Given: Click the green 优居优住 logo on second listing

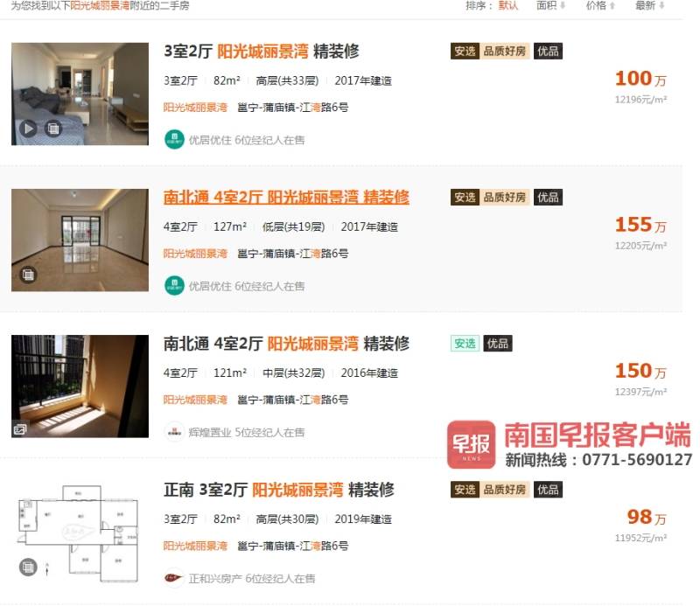Looking at the screenshot, I should pyautogui.click(x=174, y=286).
